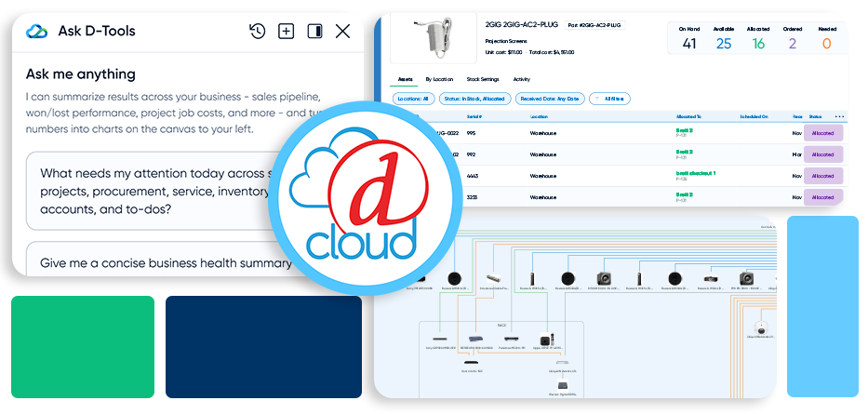
Task: Click the Needed count 0
Action: (826, 44)
